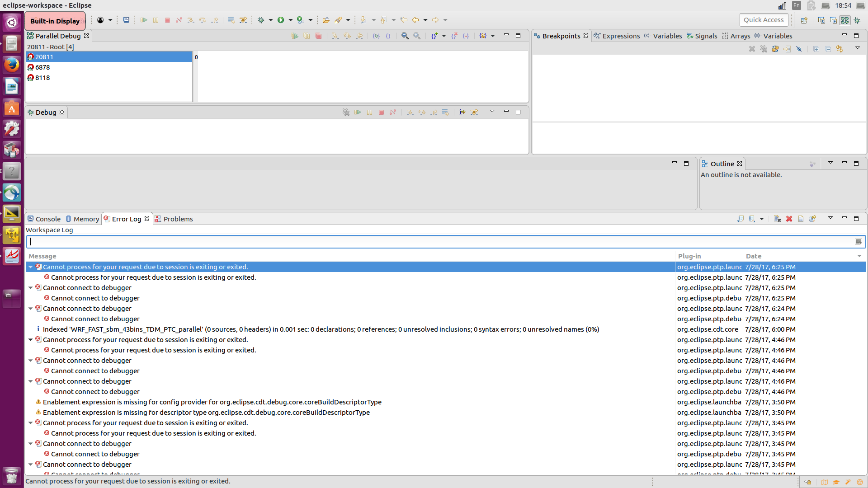Click the Quick Access search box

coord(764,20)
